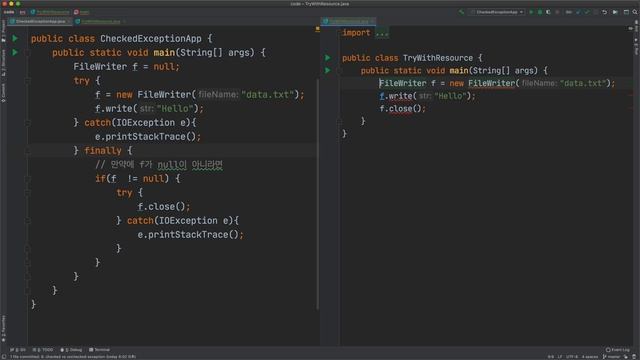Image resolution: width=640 pixels, height=360 pixels.
Task: Expand the folded import statement
Action: click(382, 33)
